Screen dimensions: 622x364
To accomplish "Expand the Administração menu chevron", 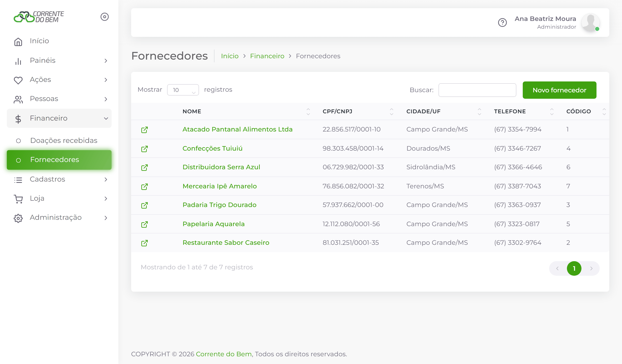I will 106,218.
